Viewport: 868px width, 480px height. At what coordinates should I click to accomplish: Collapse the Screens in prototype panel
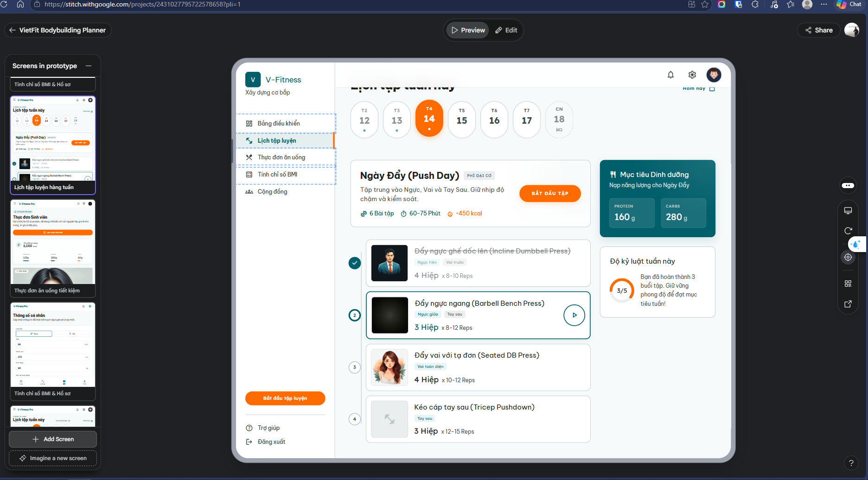coord(89,66)
